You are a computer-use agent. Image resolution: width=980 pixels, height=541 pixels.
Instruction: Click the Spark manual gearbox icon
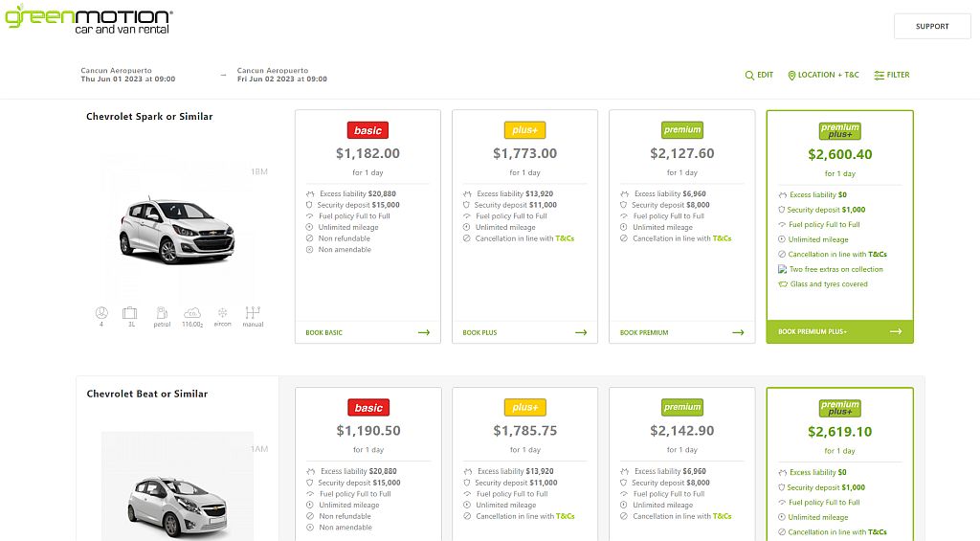coord(253,313)
